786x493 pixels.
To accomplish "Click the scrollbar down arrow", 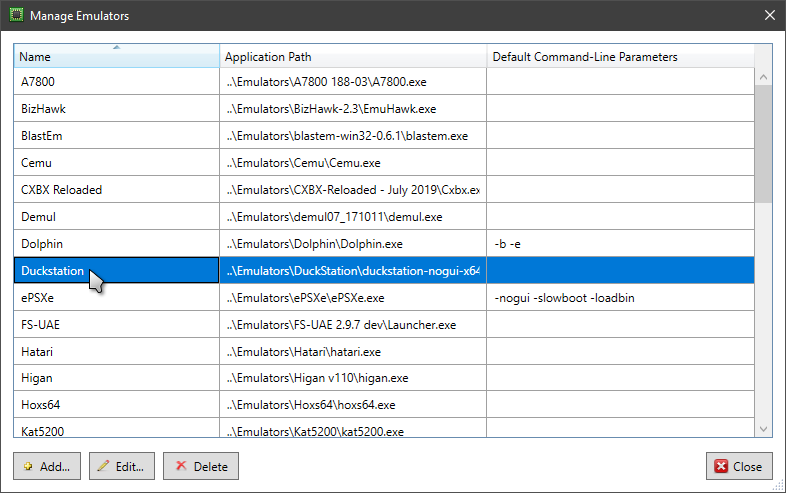I will click(x=763, y=429).
